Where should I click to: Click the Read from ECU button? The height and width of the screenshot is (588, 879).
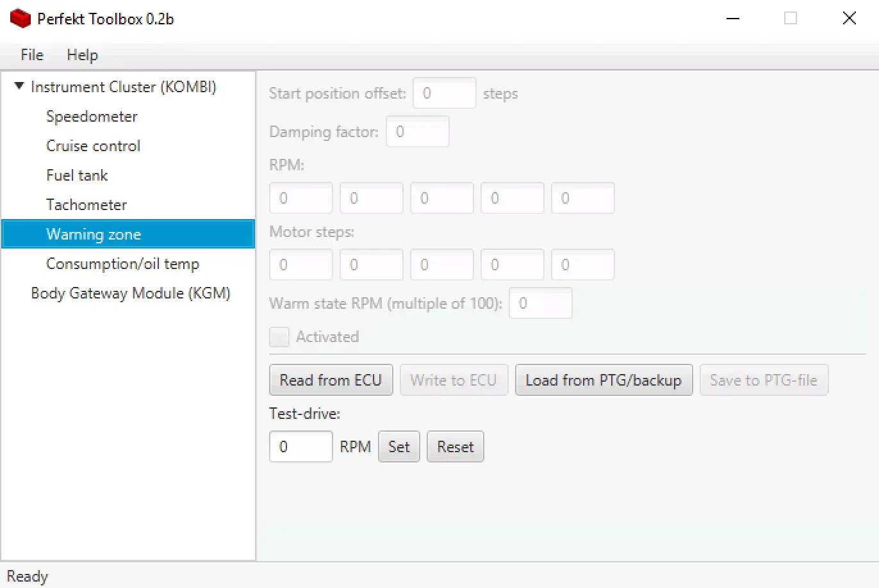tap(331, 380)
